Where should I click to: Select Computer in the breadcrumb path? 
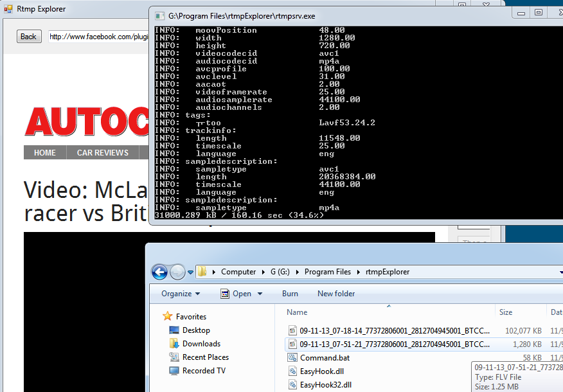(238, 272)
